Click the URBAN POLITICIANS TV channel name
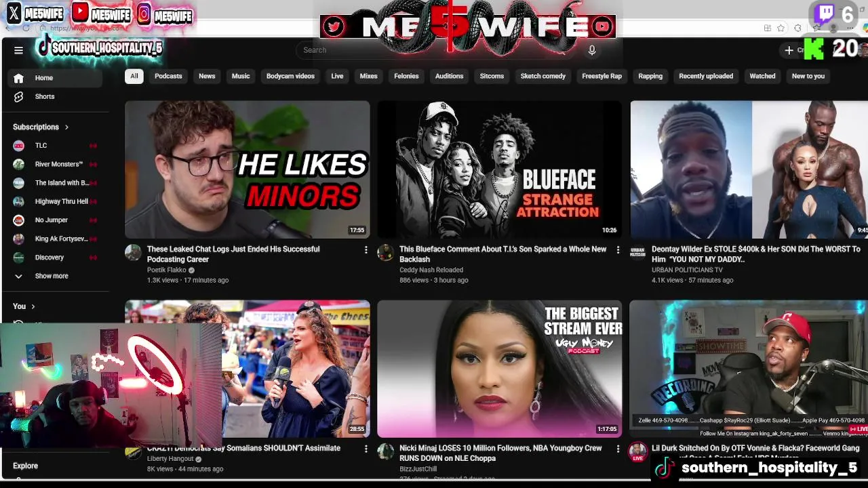The height and width of the screenshot is (488, 868). 687,270
